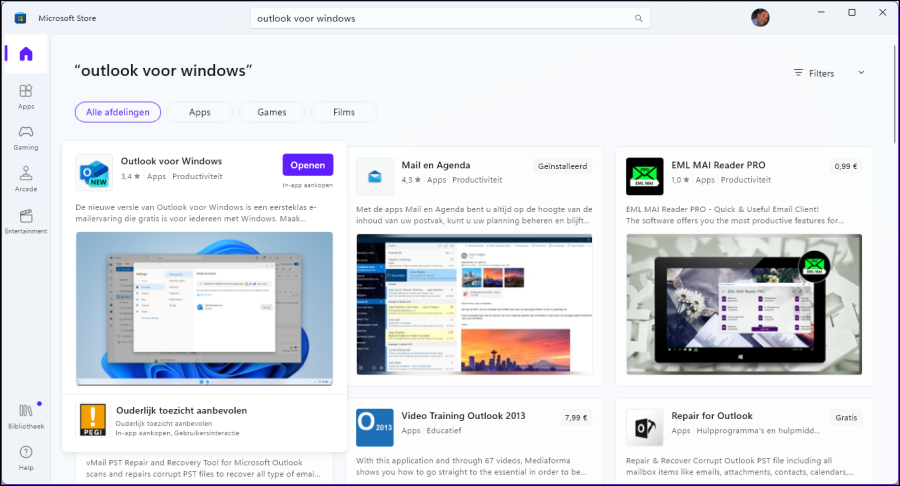Open the Entertainment section in sidebar
The height and width of the screenshot is (486, 900).
pos(26,221)
